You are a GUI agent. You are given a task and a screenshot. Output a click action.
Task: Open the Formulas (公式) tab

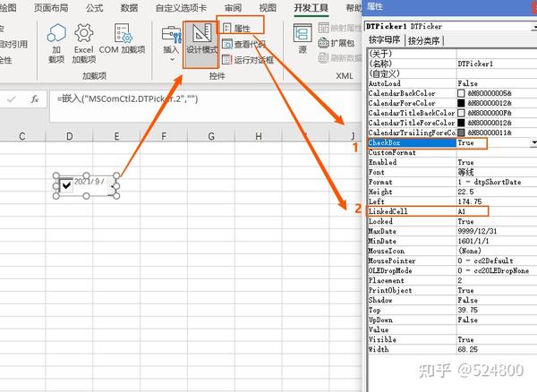tap(95, 7)
